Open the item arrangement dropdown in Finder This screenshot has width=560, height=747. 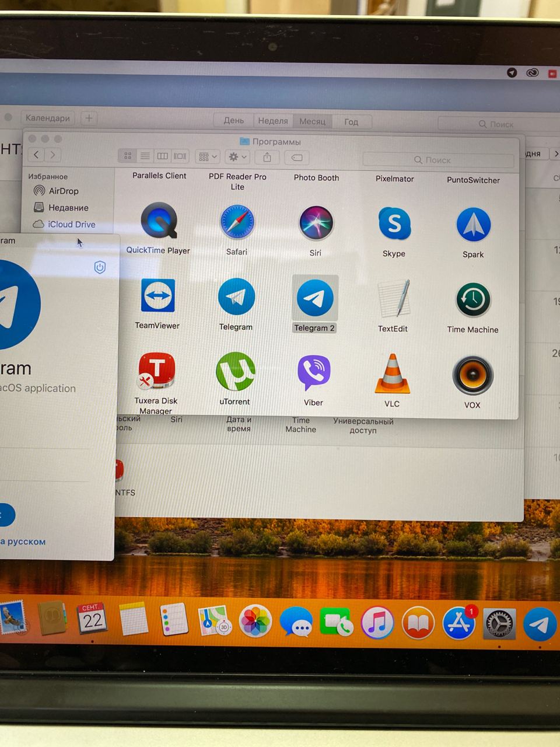tap(208, 156)
